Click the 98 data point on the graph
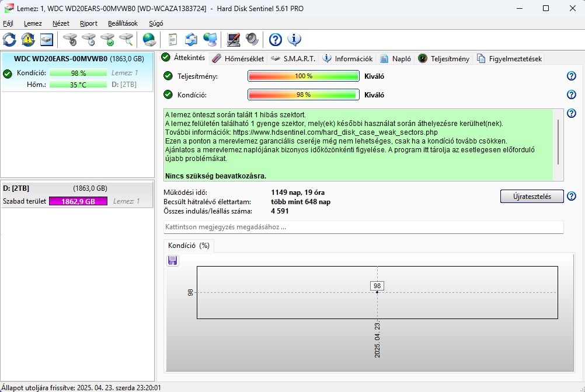The width and height of the screenshot is (585, 392). (377, 292)
